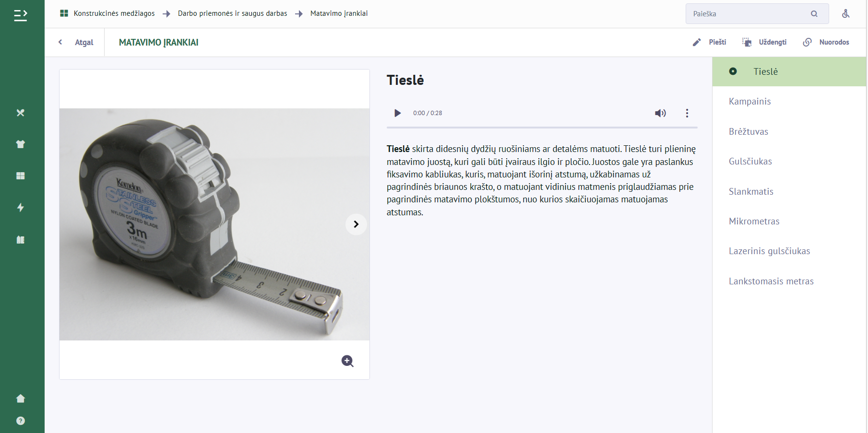The image size is (868, 433).
Task: Open Nuorodos links
Action: [x=826, y=42]
